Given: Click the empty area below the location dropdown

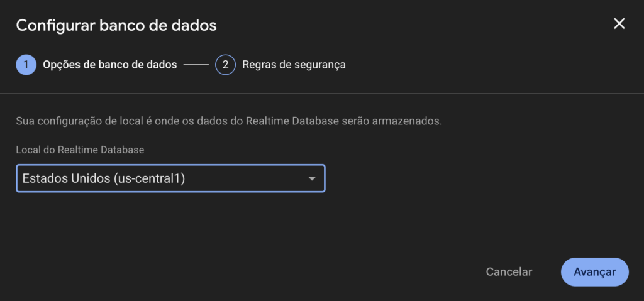Looking at the screenshot, I should (x=170, y=226).
